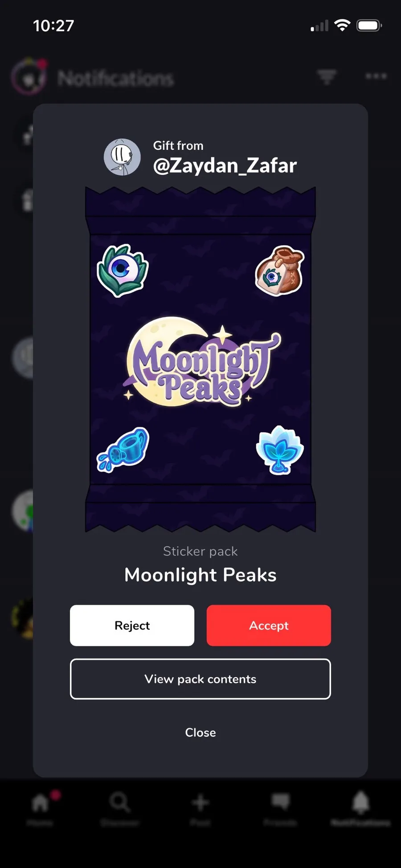Tap Zaydan_Zafar's profile avatar
Screen dimensions: 401x868
122,156
